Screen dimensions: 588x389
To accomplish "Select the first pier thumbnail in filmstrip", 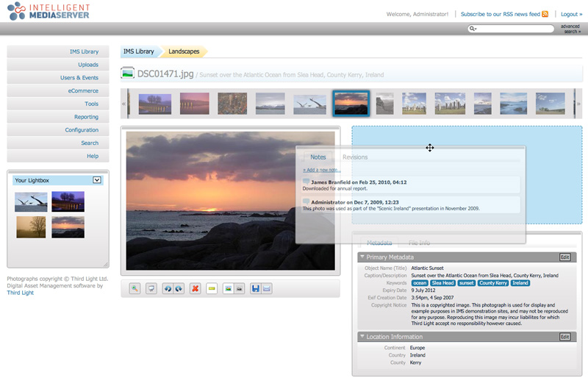I will pyautogui.click(x=155, y=104).
